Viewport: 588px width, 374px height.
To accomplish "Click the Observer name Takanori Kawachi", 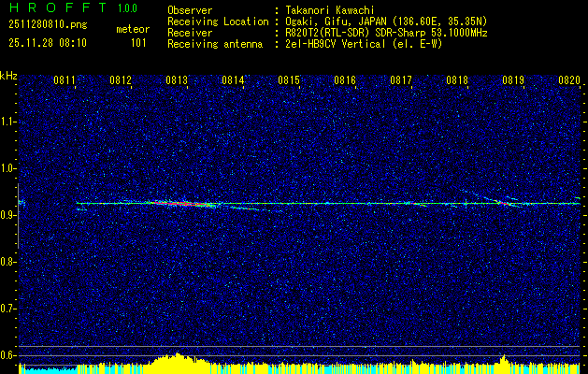I will (x=330, y=10).
